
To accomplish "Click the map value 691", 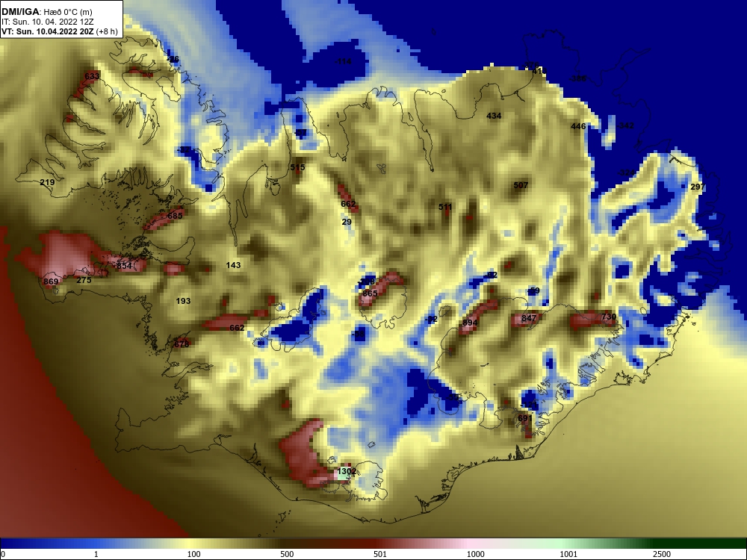I will 525,418.
